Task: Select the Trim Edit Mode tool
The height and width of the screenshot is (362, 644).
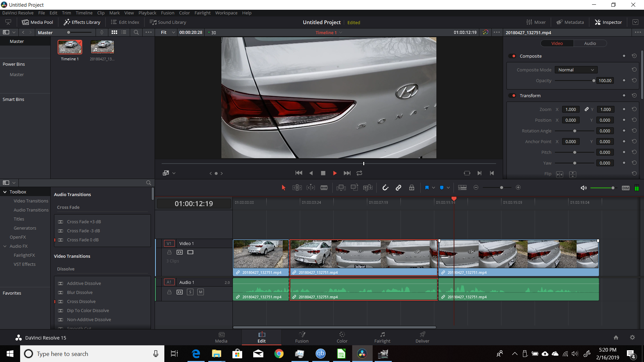Action: coord(297,188)
